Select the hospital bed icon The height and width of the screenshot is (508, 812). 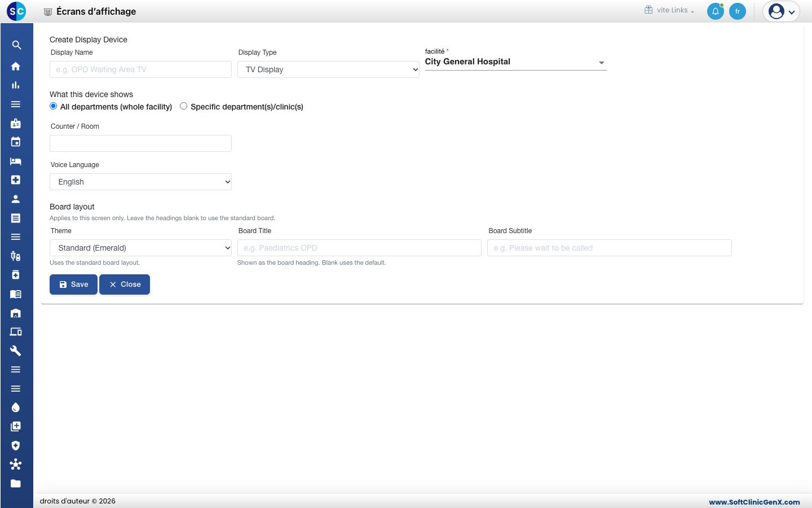pyautogui.click(x=16, y=161)
